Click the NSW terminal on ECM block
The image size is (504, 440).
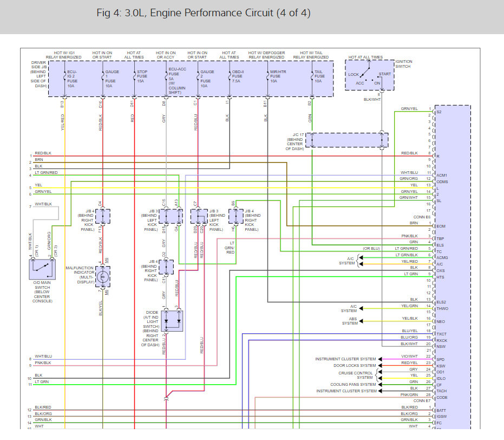pyautogui.click(x=441, y=346)
